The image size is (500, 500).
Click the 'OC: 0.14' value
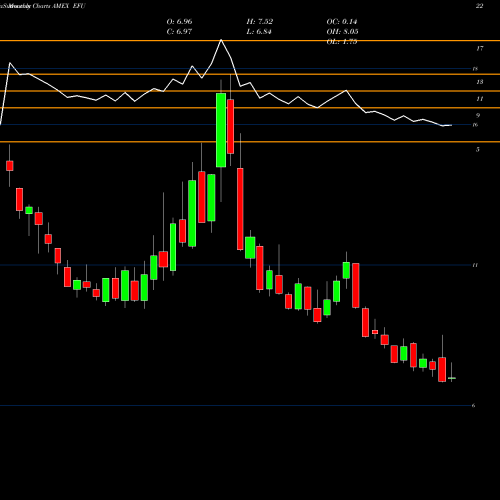click(x=342, y=22)
